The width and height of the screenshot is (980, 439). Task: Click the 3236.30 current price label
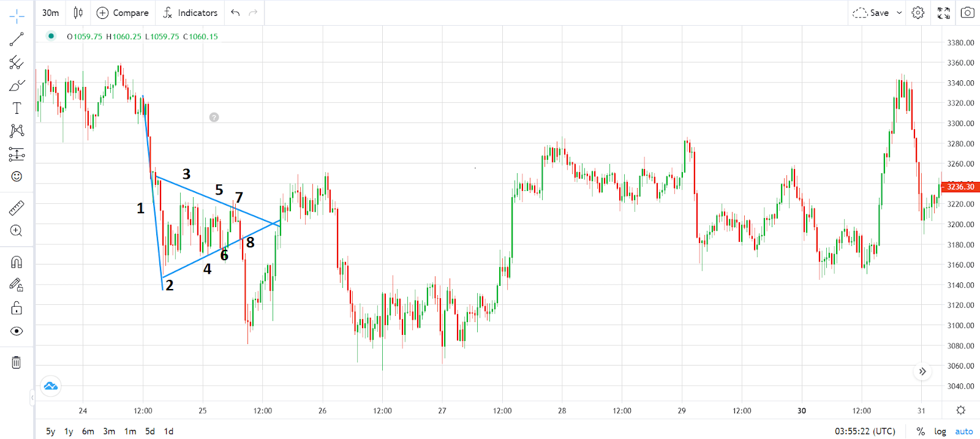click(960, 187)
